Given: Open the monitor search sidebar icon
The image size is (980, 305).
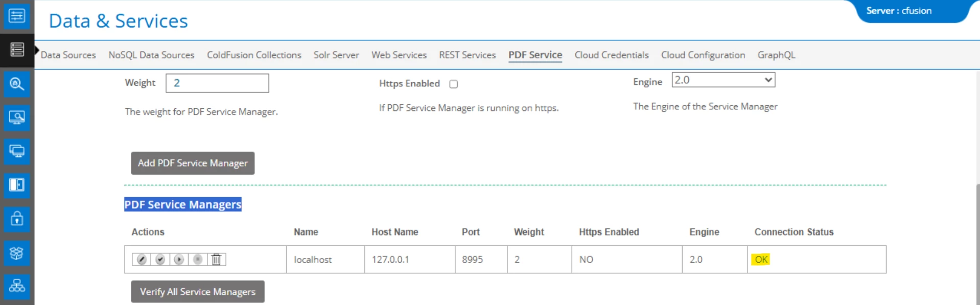Looking at the screenshot, I should (x=17, y=118).
